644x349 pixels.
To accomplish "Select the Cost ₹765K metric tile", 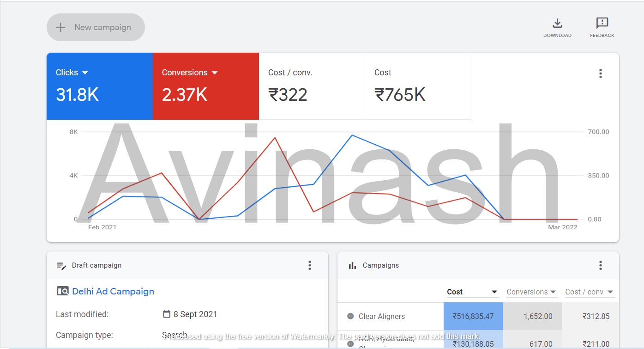I will (418, 86).
